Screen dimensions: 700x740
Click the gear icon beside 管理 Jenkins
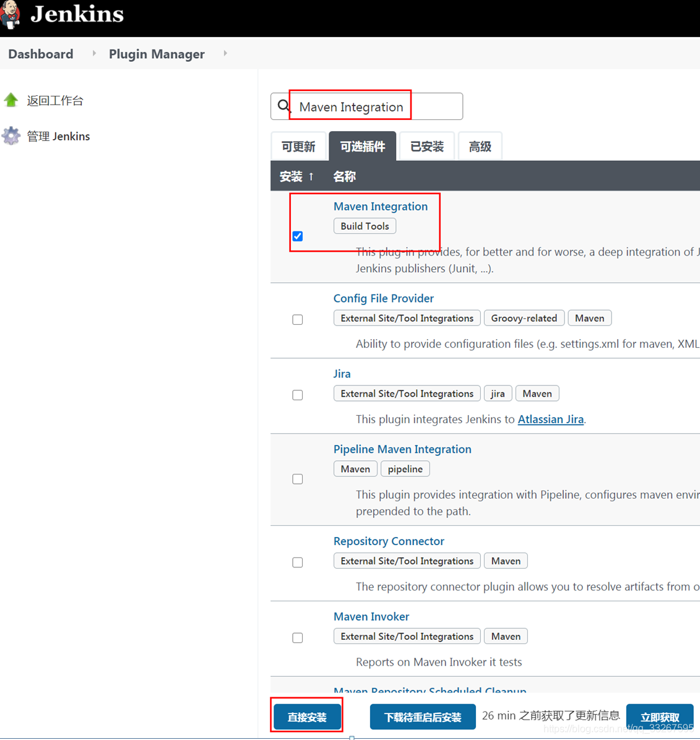click(11, 136)
